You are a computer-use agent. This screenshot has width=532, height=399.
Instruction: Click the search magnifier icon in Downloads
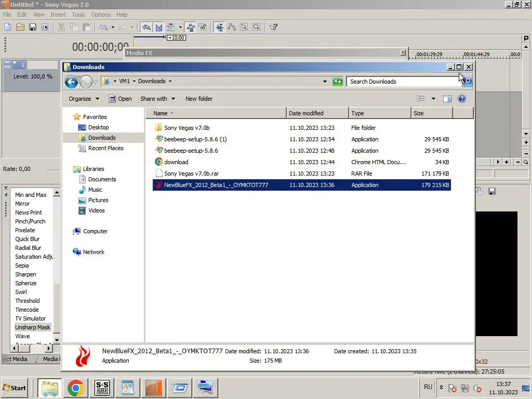pyautogui.click(x=467, y=82)
